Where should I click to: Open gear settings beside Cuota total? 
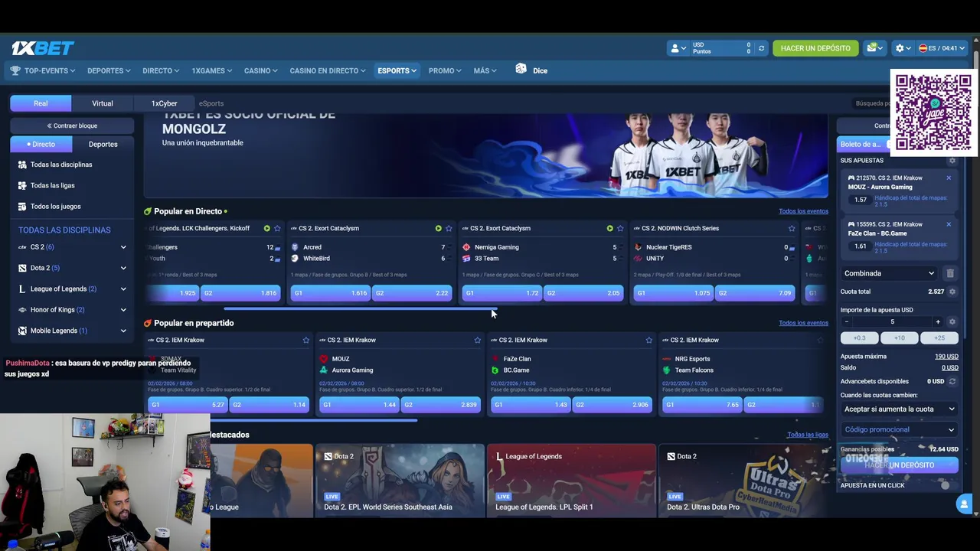(952, 292)
